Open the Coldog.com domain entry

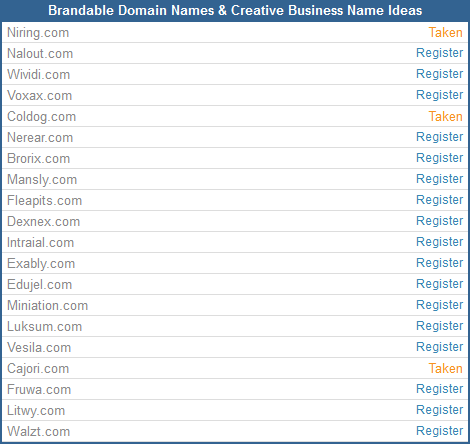42,117
